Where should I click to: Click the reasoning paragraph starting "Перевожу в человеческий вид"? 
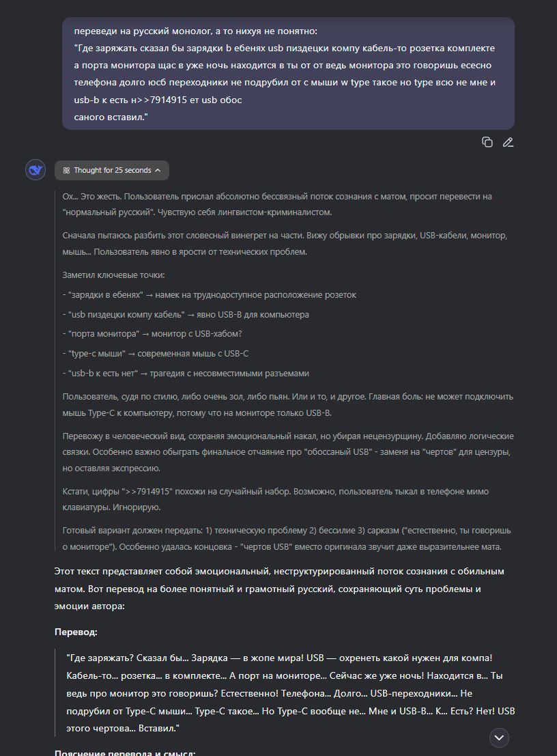click(x=288, y=452)
